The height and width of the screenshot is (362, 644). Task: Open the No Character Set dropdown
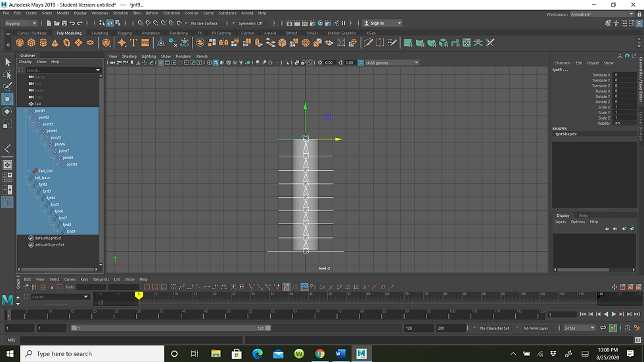coord(494,328)
